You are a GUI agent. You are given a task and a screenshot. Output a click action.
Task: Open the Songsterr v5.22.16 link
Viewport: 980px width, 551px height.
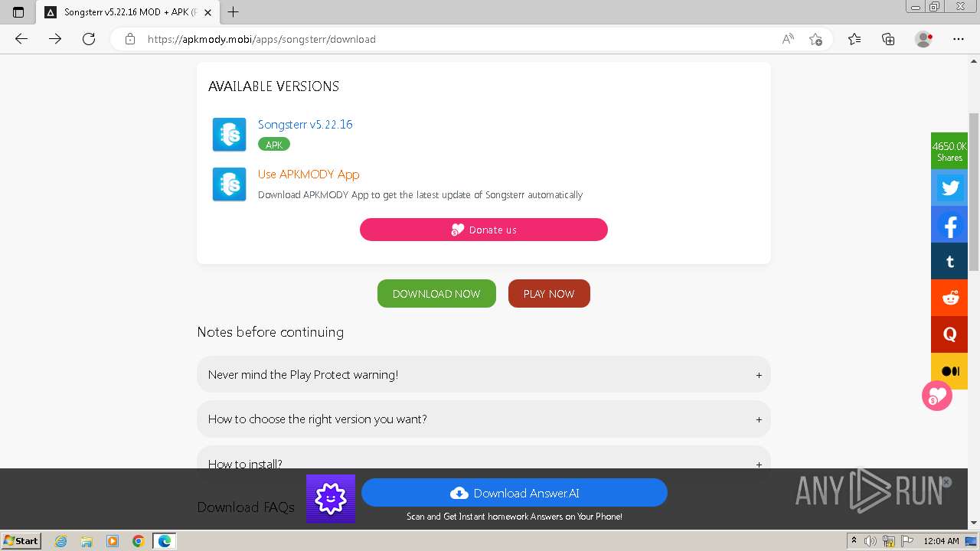[305, 124]
